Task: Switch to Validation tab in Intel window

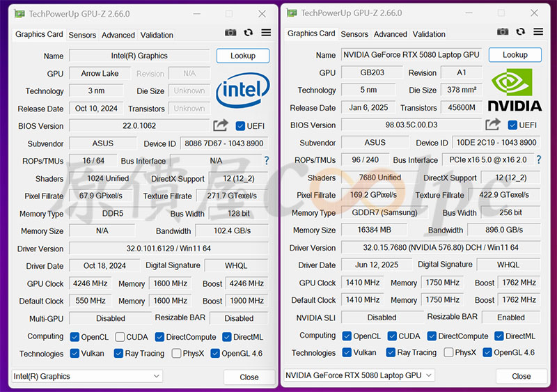Action: [x=157, y=36]
